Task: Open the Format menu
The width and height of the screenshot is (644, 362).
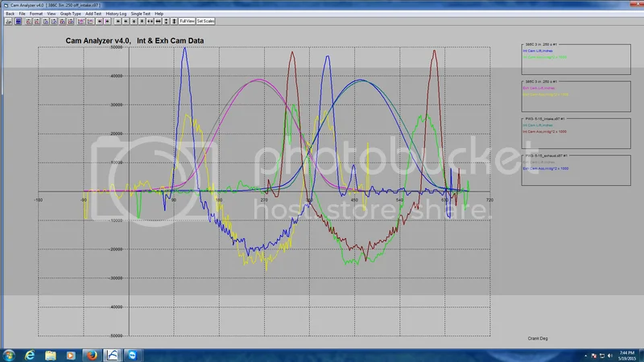Action: (36, 14)
